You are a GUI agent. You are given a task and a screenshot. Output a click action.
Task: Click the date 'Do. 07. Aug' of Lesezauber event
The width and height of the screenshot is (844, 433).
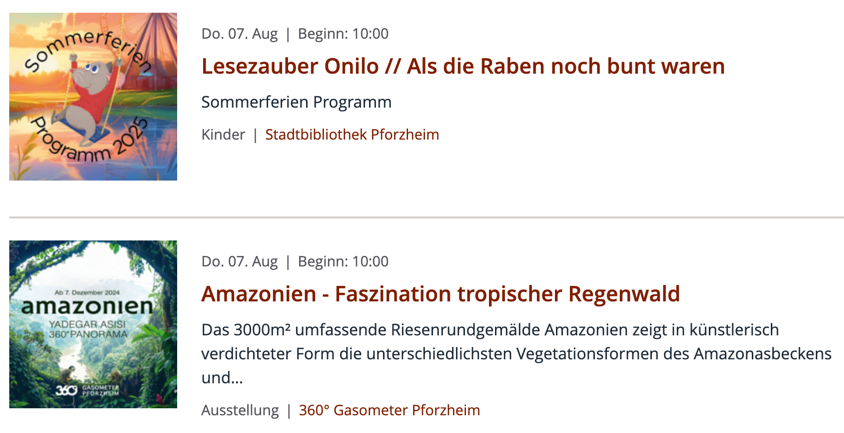pos(239,34)
